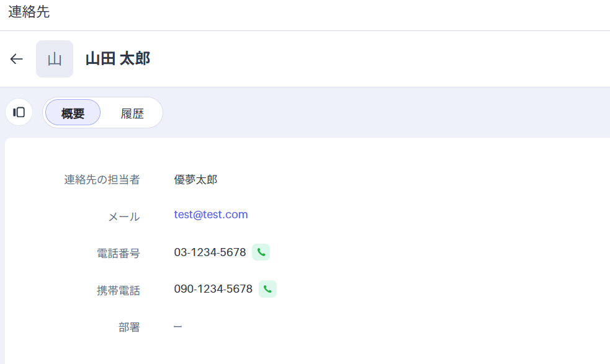Click the 電話番号 field label
This screenshot has width=610, height=364.
coord(118,253)
